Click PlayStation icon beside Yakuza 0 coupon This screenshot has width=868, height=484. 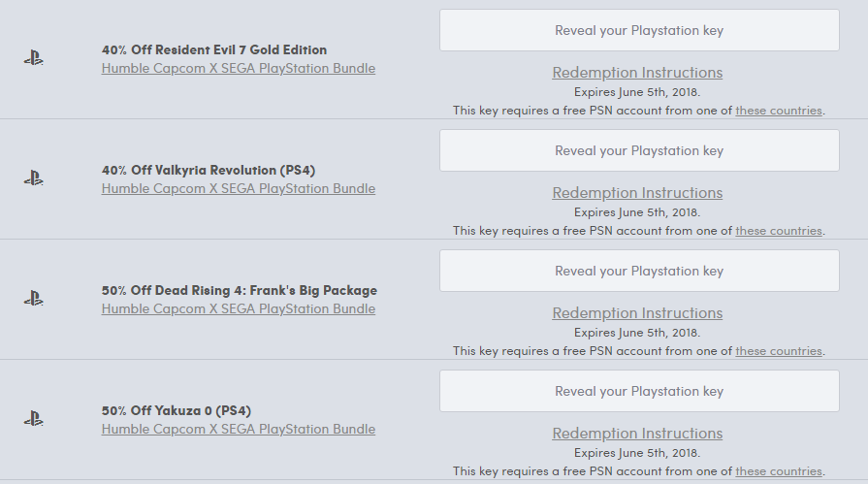33,419
